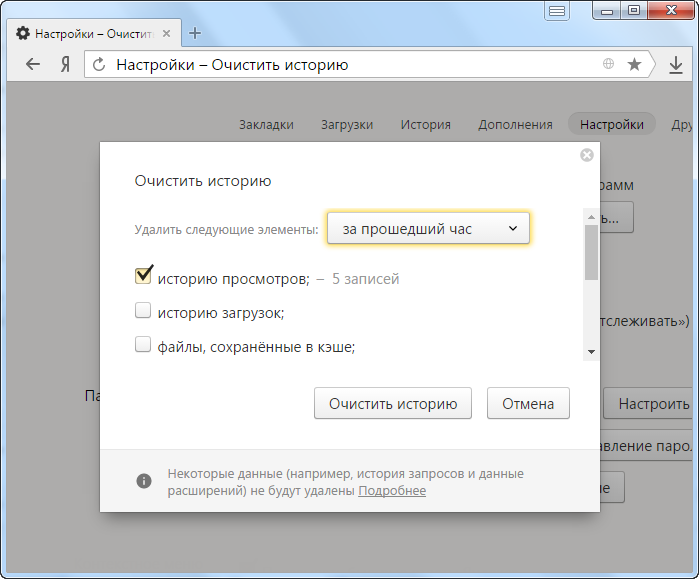Enable the "историю загрузок" checkbox
Image resolution: width=699 pixels, height=579 pixels.
pyautogui.click(x=143, y=311)
